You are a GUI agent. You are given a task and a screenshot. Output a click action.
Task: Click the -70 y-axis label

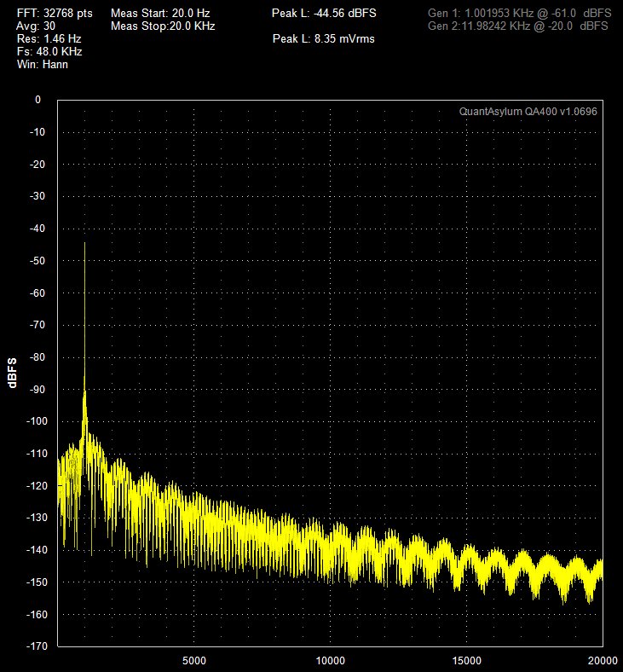pos(37,324)
